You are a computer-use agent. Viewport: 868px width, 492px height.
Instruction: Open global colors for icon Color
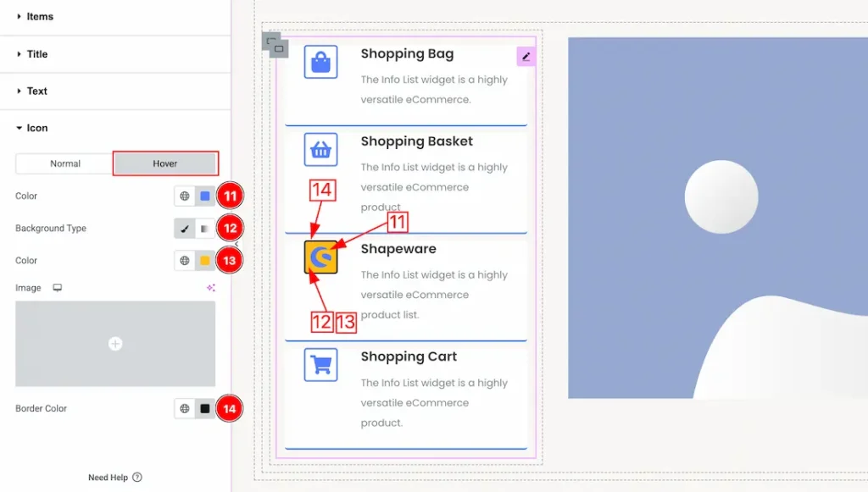point(184,196)
